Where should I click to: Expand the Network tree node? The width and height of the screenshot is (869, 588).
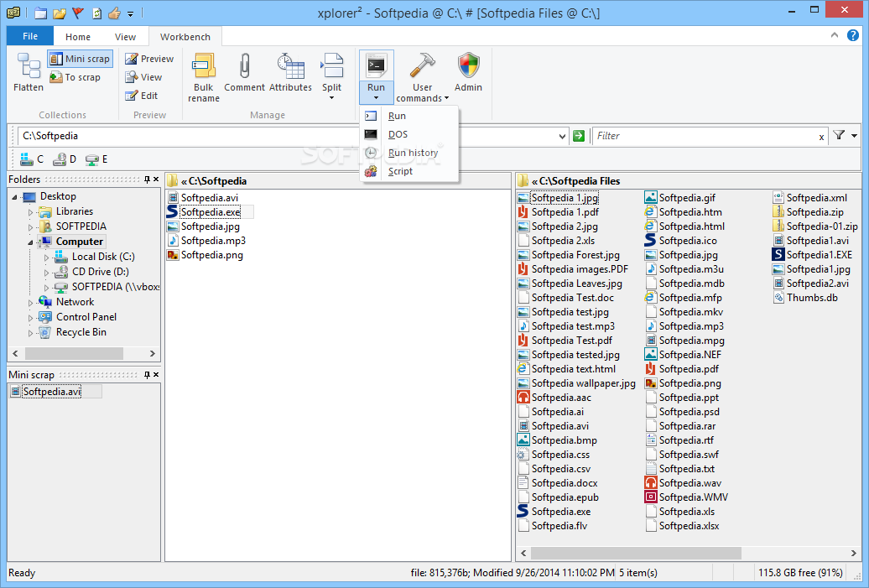[30, 303]
